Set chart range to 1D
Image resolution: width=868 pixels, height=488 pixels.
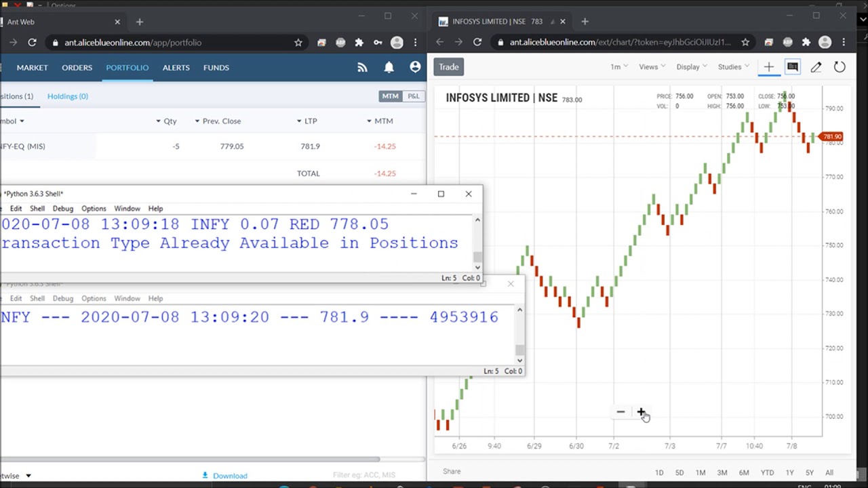pos(659,472)
